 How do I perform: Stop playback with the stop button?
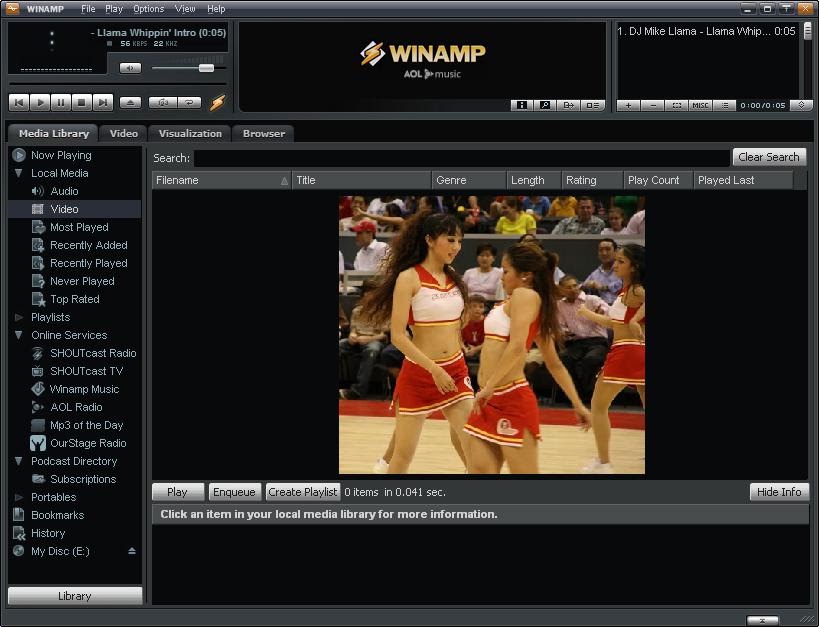[81, 102]
